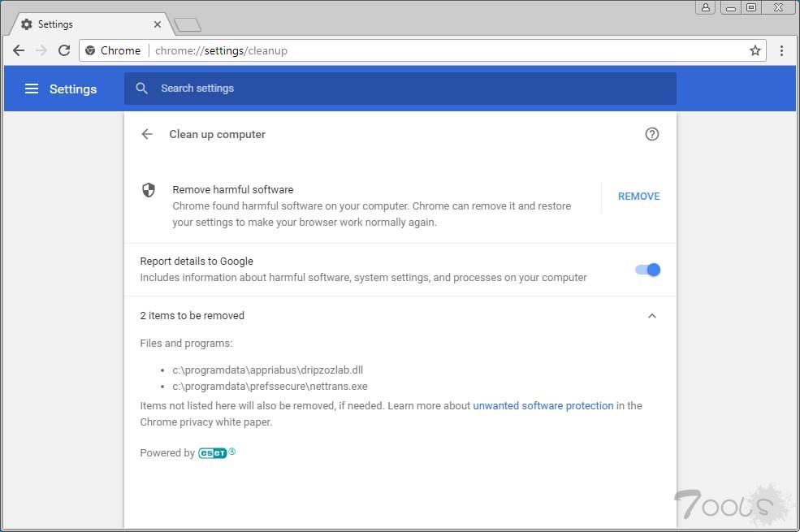Screen dimensions: 800x532
Task: Open the user profile icon in title bar
Action: tap(706, 7)
